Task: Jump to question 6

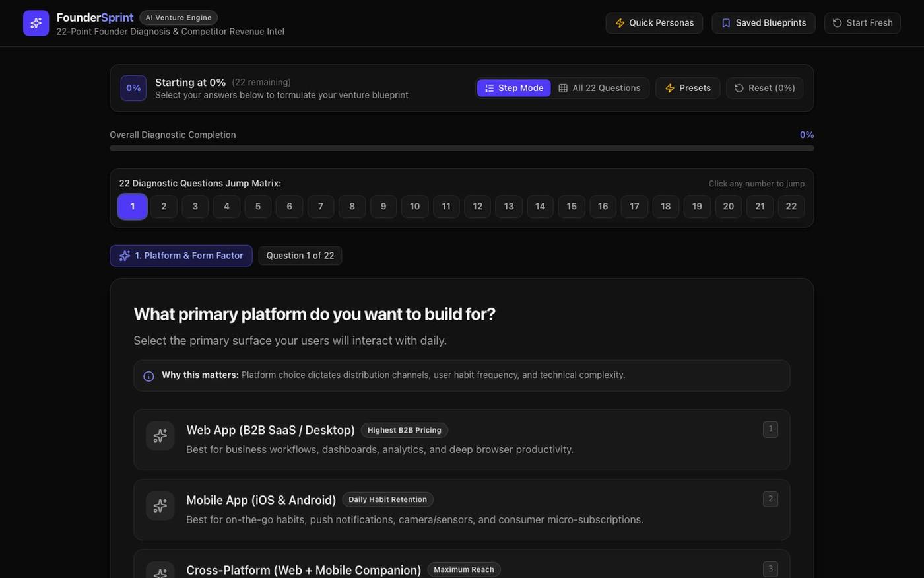Action: pos(289,207)
